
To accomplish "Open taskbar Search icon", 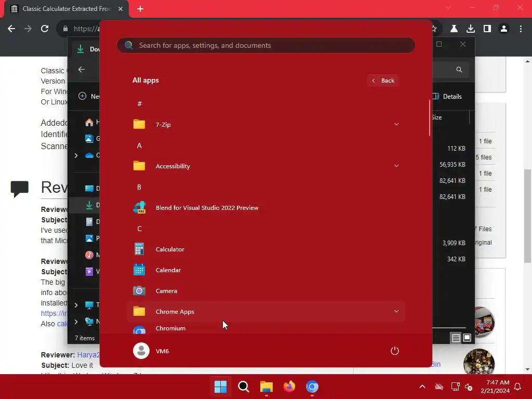I will 243,387.
